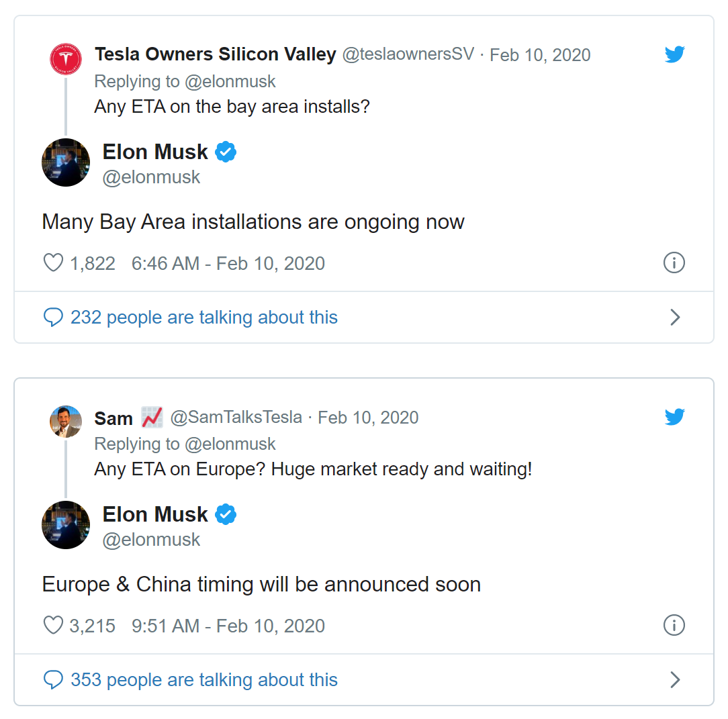728x719 pixels.
Task: Click the verified badge next to Elon Musk
Action: pyautogui.click(x=226, y=152)
